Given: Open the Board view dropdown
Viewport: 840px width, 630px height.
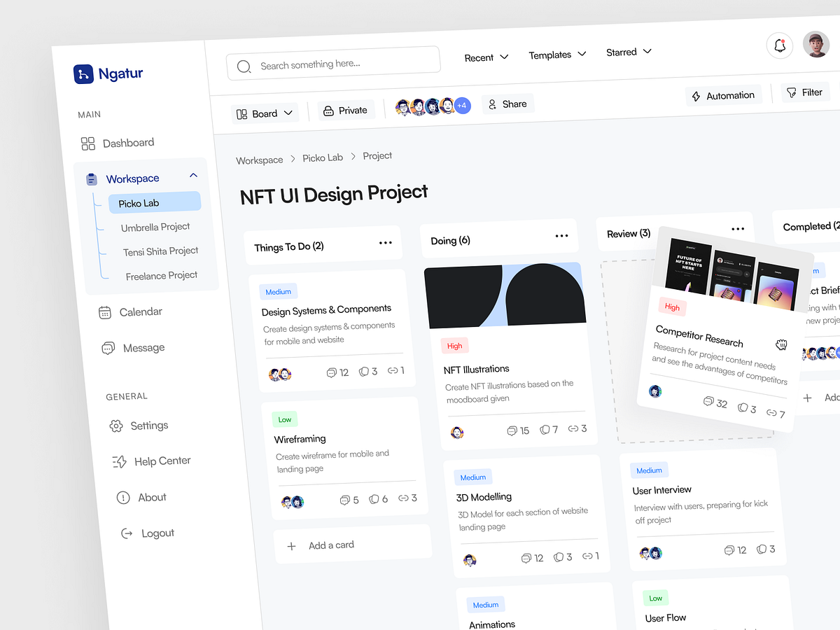Looking at the screenshot, I should click(x=265, y=112).
